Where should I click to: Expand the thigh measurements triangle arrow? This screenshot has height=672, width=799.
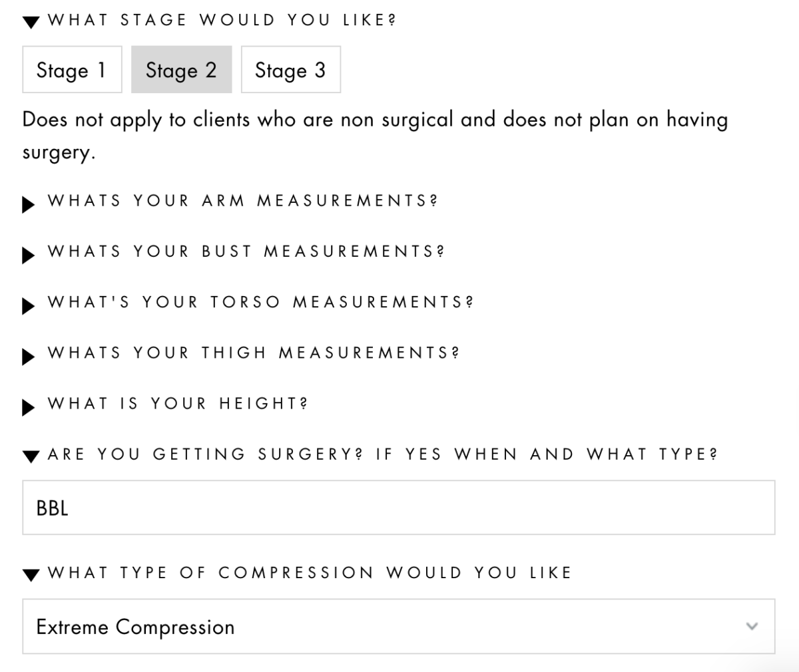click(29, 356)
